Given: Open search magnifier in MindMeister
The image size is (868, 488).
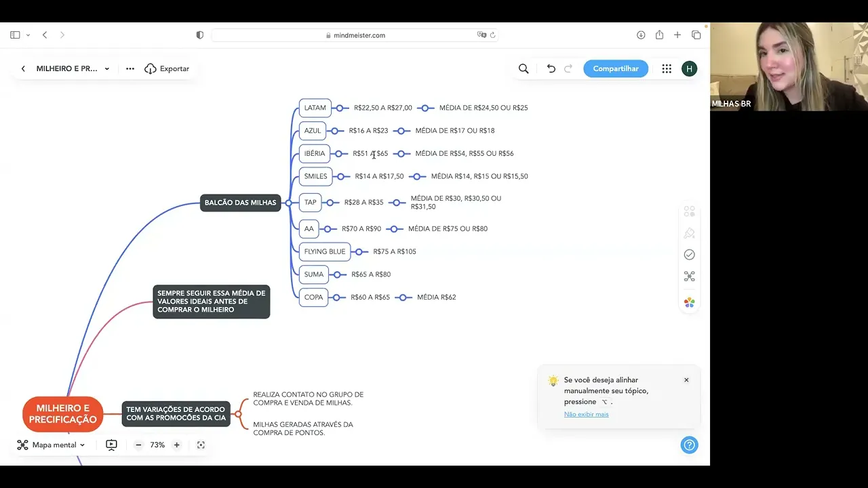Looking at the screenshot, I should tap(524, 68).
